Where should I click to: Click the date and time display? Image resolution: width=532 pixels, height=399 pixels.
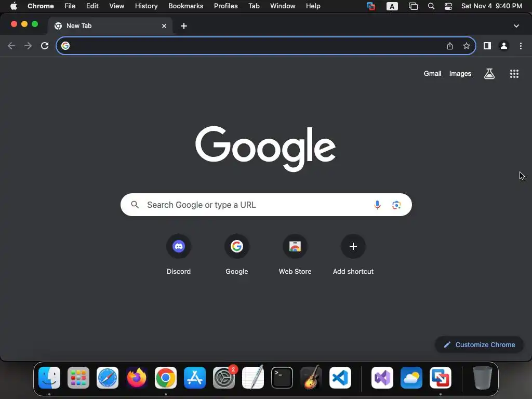click(x=491, y=6)
